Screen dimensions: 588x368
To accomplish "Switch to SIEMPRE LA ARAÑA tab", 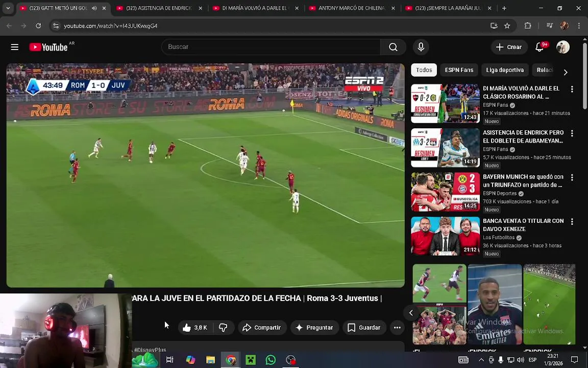I will click(x=447, y=8).
